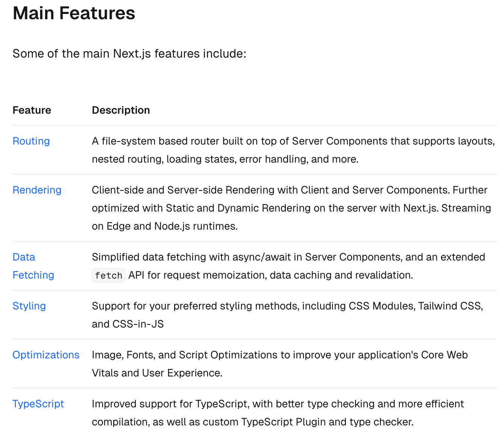Viewport: 504px width, 445px height.
Task: Click the word 'Fetching' in the link
Action: tap(33, 275)
